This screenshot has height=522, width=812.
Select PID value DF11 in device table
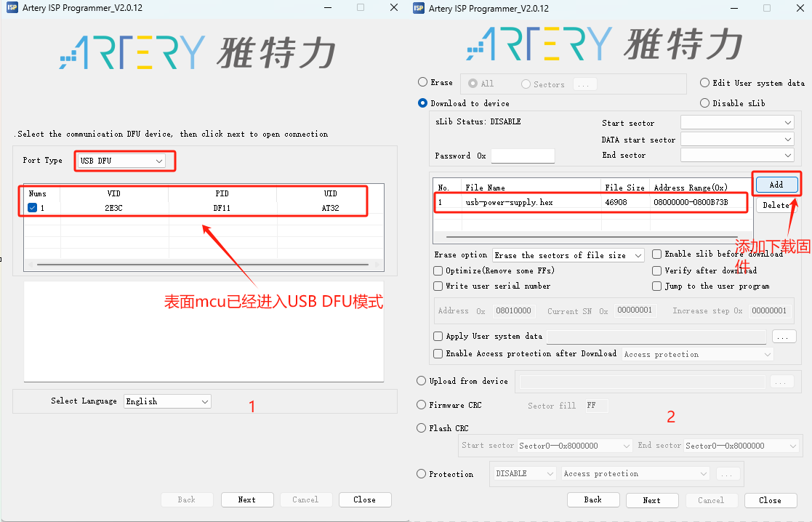pos(222,208)
